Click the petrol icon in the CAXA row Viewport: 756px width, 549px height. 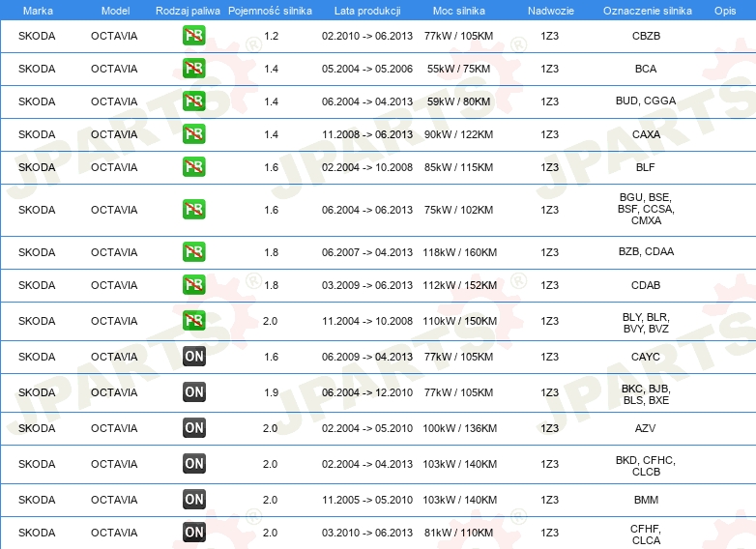[x=193, y=134]
